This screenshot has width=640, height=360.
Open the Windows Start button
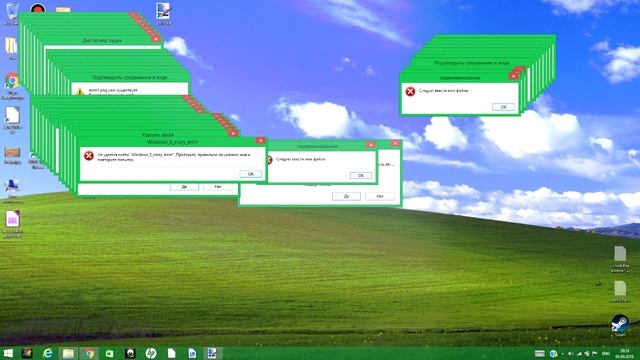click(8, 353)
